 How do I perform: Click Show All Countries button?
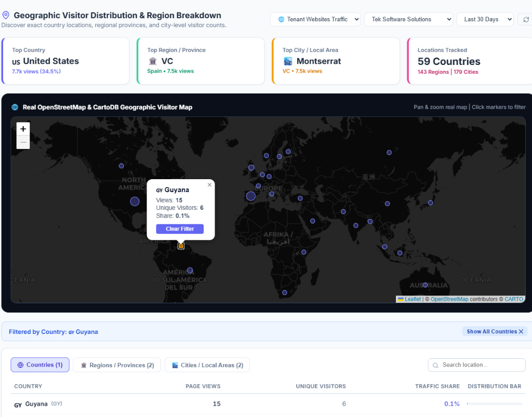(x=495, y=331)
